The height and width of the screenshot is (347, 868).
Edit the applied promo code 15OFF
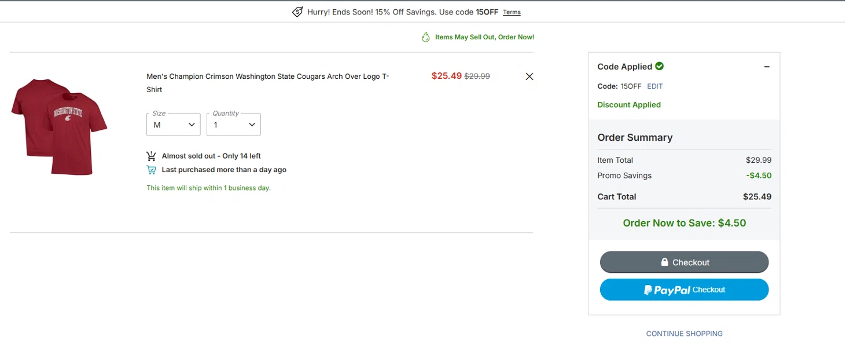tap(655, 86)
